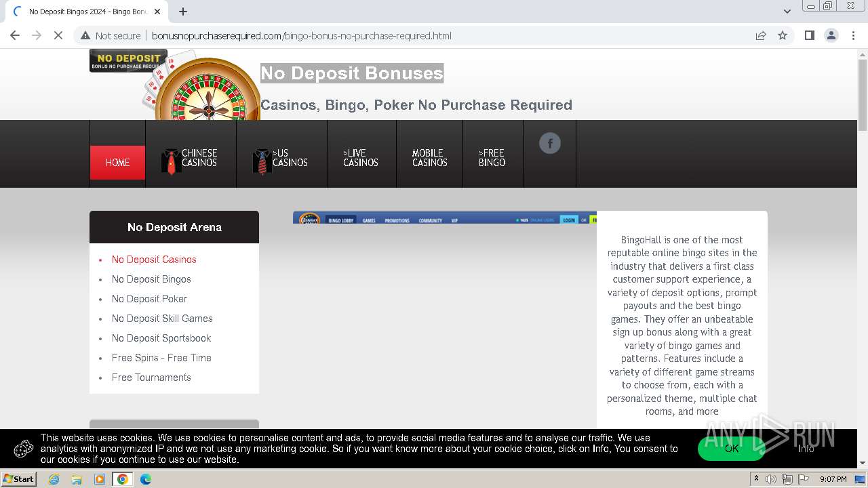Click the Facebook round icon

pos(550,143)
